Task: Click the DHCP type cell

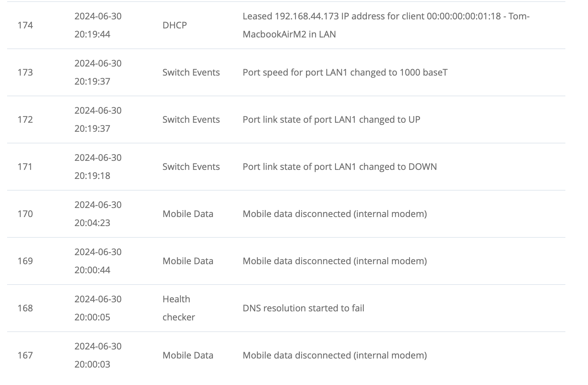Action: [175, 25]
